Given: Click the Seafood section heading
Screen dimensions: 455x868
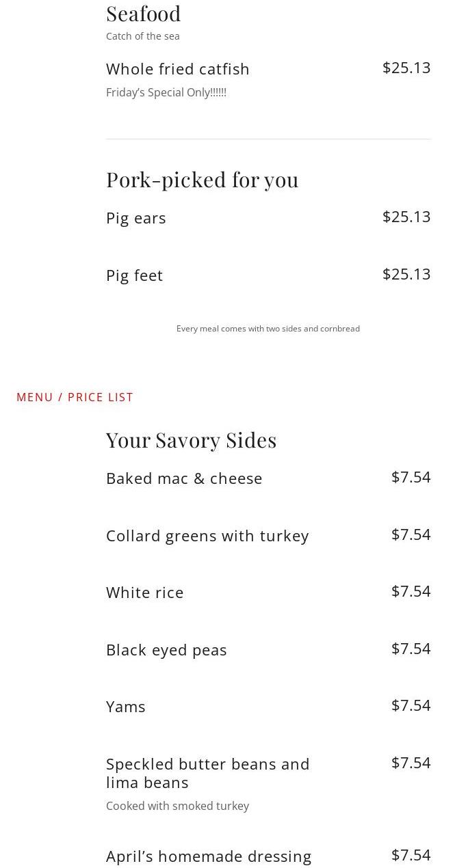Looking at the screenshot, I should pos(144,14).
